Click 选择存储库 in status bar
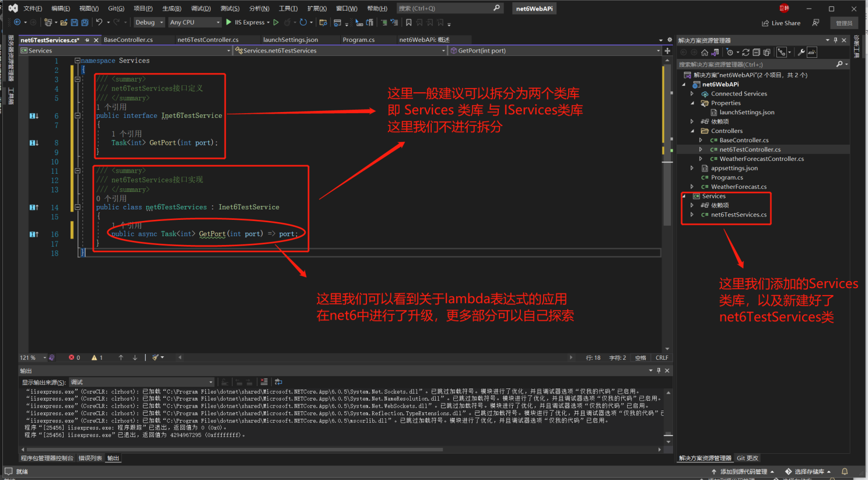This screenshot has height=480, width=868. click(808, 471)
